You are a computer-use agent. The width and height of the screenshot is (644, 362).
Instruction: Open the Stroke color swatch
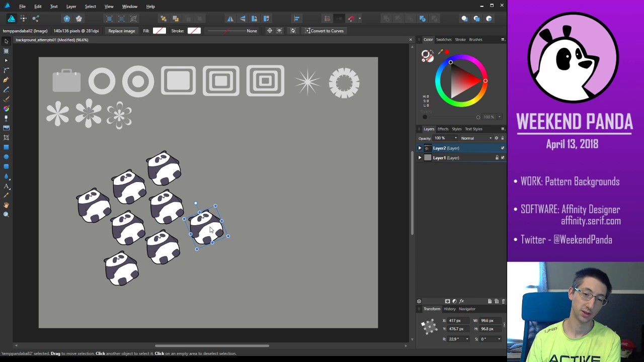pyautogui.click(x=194, y=31)
